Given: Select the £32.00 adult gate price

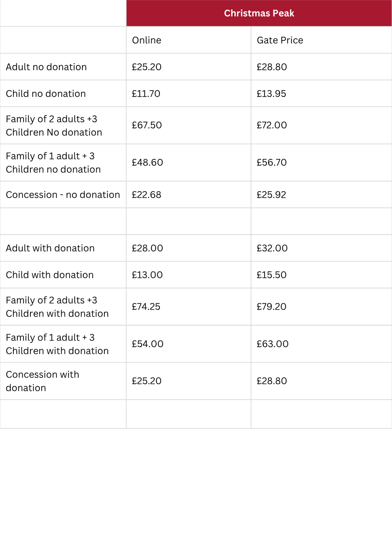Looking at the screenshot, I should (x=272, y=248).
